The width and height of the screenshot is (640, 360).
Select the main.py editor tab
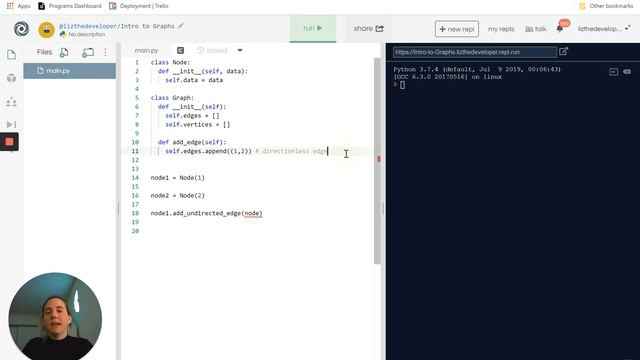point(147,50)
